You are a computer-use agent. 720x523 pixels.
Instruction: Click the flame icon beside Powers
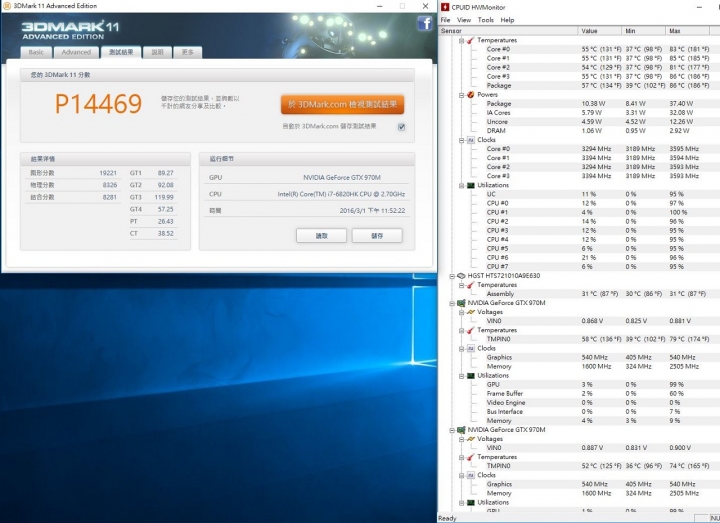point(470,95)
